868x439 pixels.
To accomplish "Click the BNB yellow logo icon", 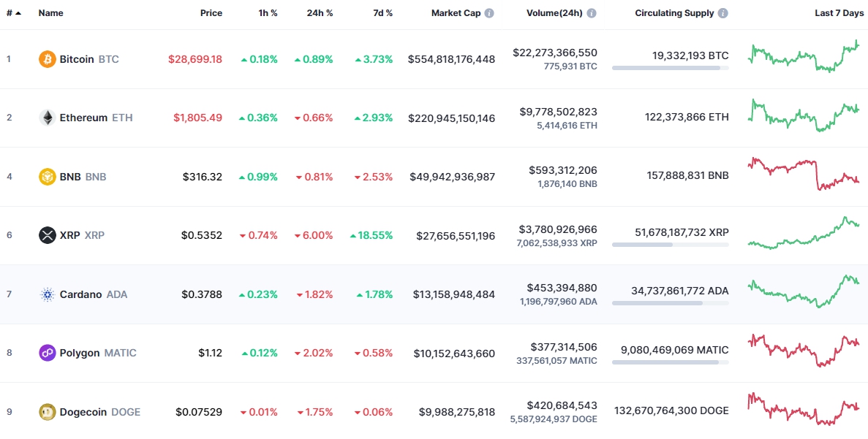I will coord(47,177).
